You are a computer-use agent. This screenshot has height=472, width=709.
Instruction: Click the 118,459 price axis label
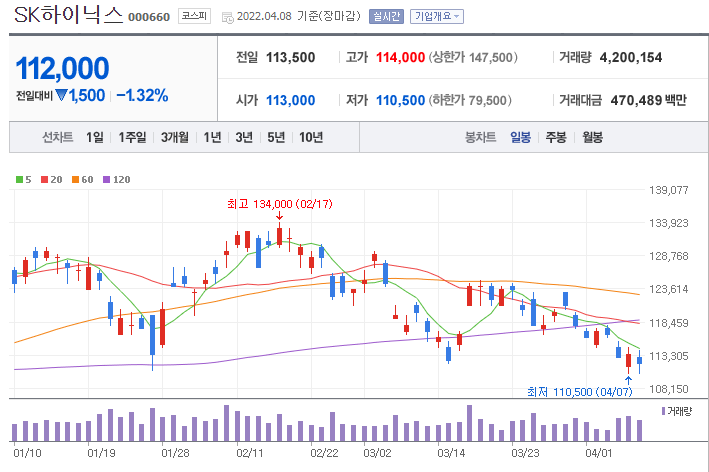pos(669,323)
